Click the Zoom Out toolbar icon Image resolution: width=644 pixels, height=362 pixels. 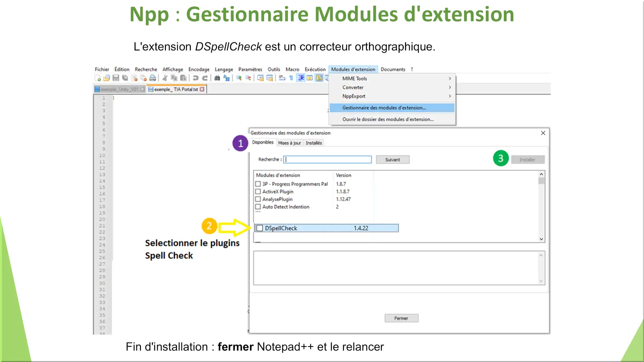click(x=248, y=78)
